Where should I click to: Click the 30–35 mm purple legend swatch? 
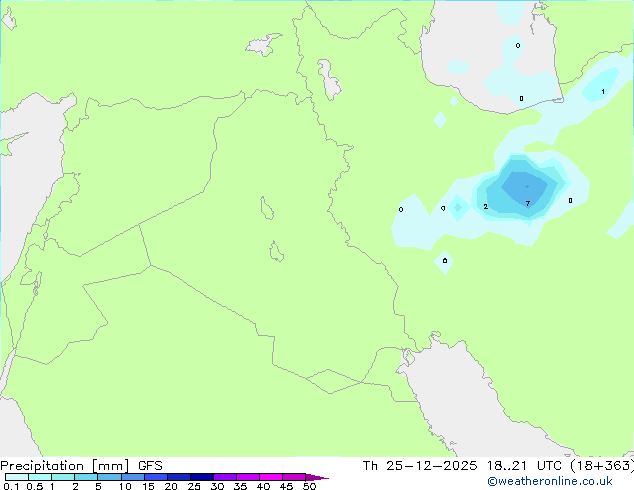(225, 477)
